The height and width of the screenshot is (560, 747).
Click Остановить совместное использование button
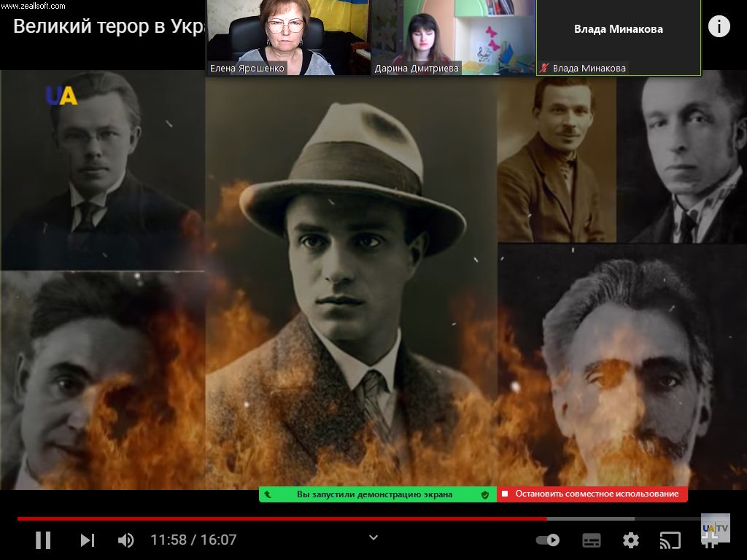coord(592,494)
